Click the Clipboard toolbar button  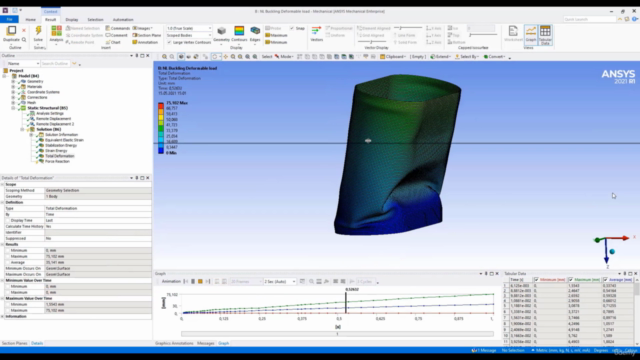point(393,57)
